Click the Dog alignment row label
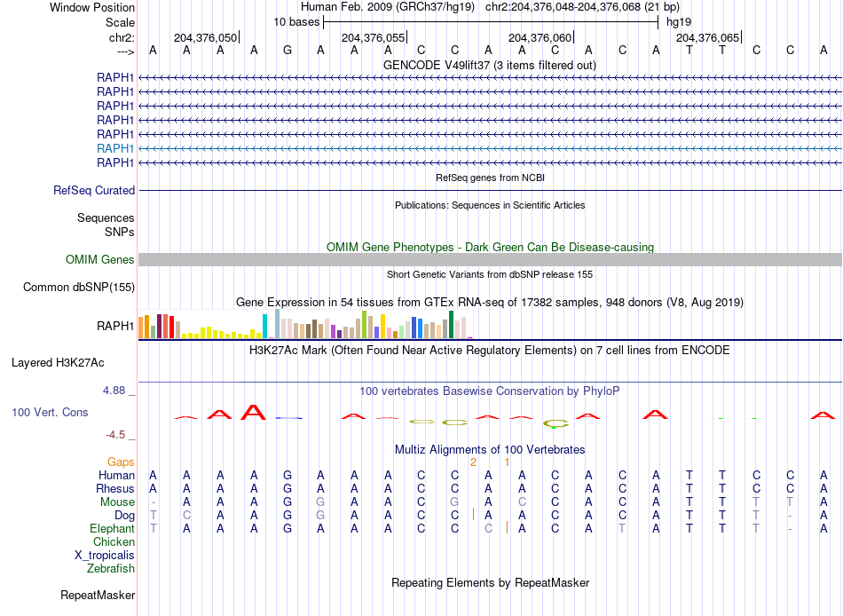The width and height of the screenshot is (843, 616). coord(124,516)
